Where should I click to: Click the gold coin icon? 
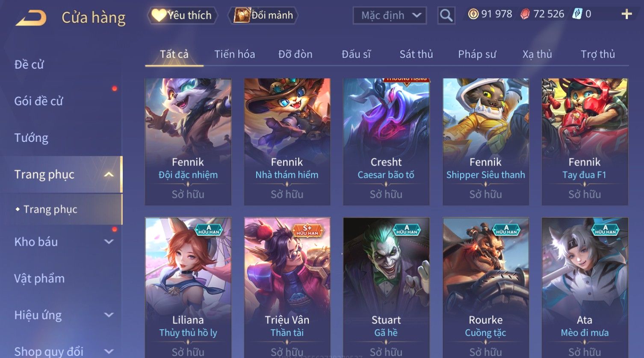473,14
